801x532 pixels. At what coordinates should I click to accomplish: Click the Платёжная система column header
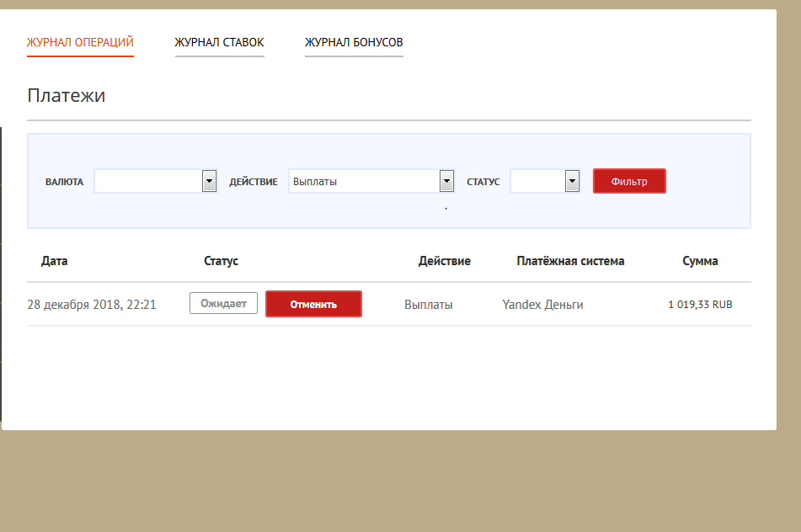(x=570, y=261)
